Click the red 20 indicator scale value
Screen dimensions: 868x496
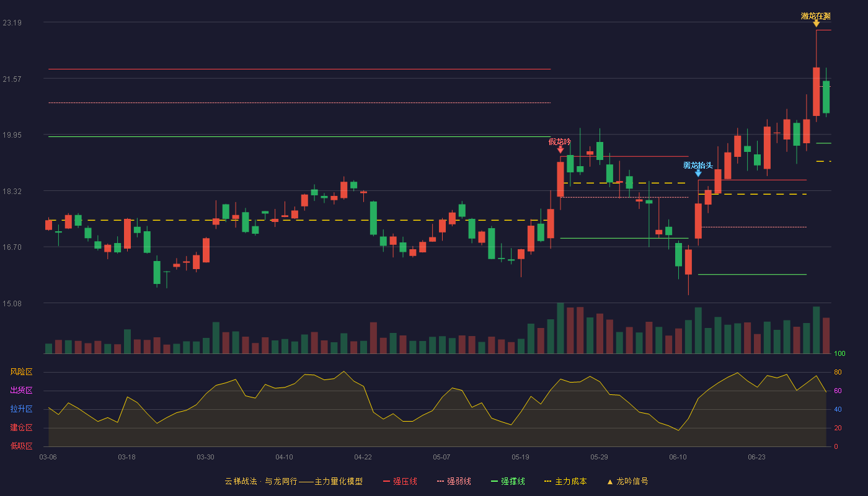click(838, 428)
